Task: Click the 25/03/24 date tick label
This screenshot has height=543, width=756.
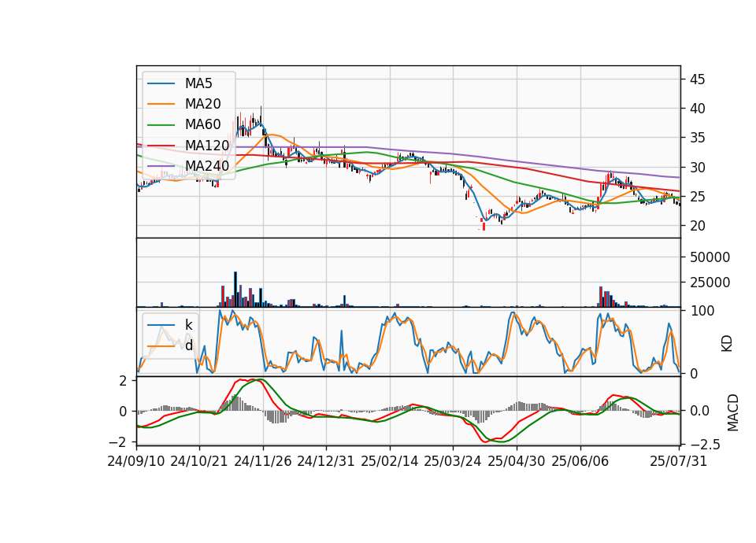Action: click(x=453, y=461)
